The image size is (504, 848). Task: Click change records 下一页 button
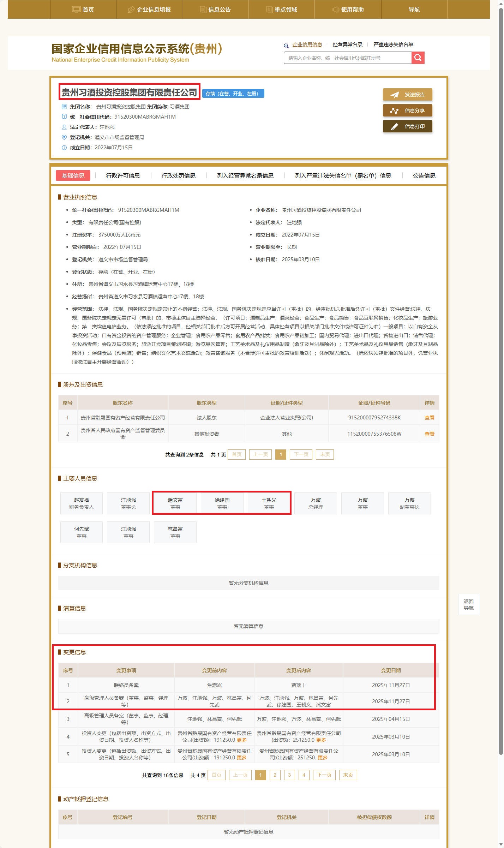coord(324,775)
